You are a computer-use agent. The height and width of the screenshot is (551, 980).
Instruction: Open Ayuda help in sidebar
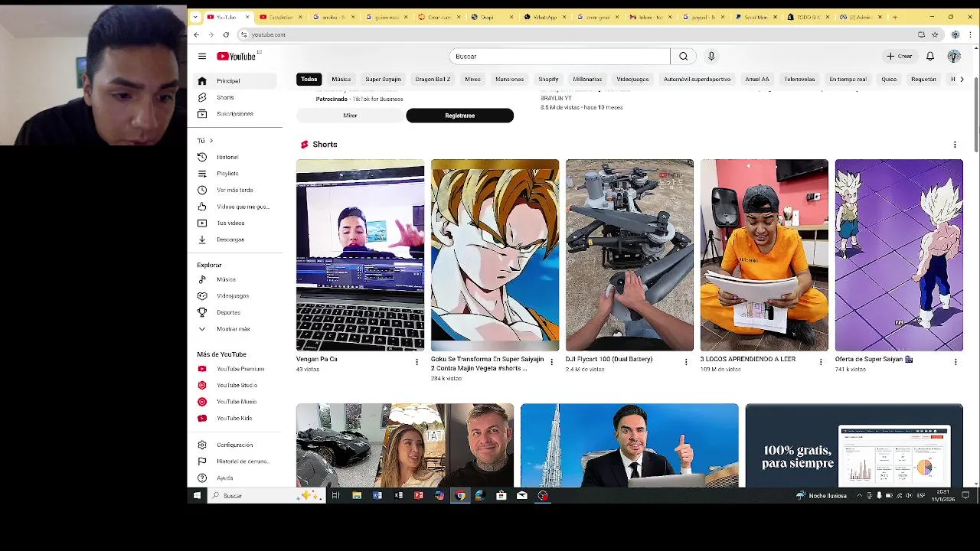pyautogui.click(x=234, y=478)
